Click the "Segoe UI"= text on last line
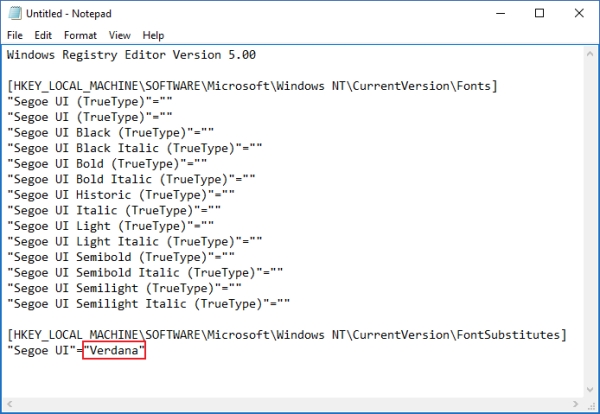The width and height of the screenshot is (600, 414). coord(45,350)
